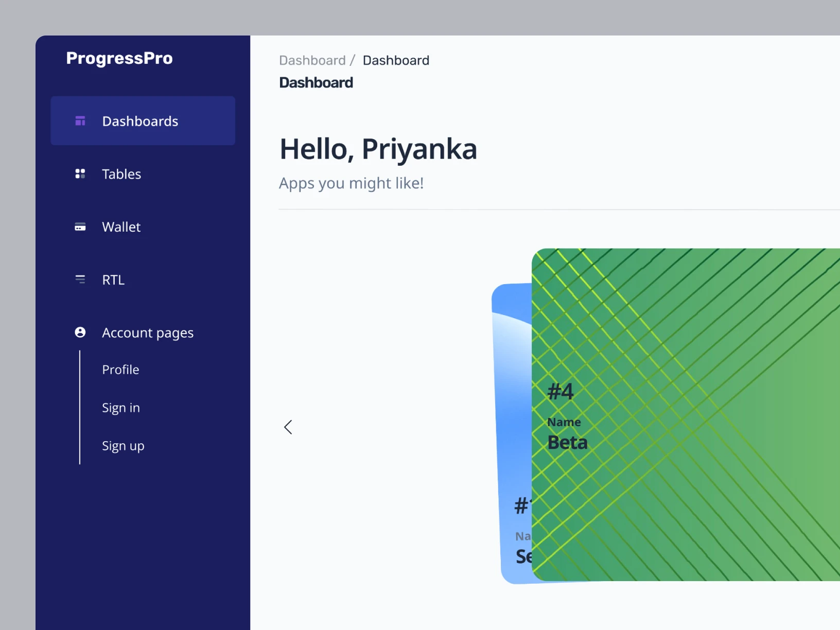Open Profile under Account pages
This screenshot has width=840, height=630.
pyautogui.click(x=120, y=370)
